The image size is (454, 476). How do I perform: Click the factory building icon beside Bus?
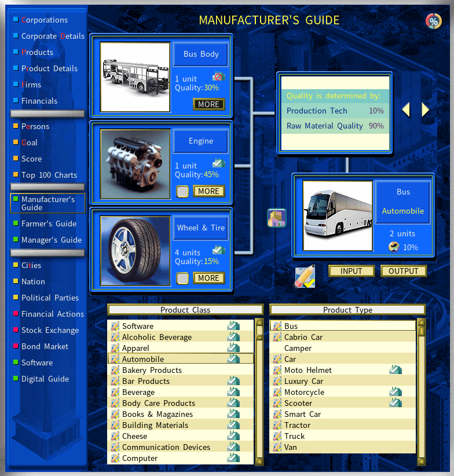[276, 218]
